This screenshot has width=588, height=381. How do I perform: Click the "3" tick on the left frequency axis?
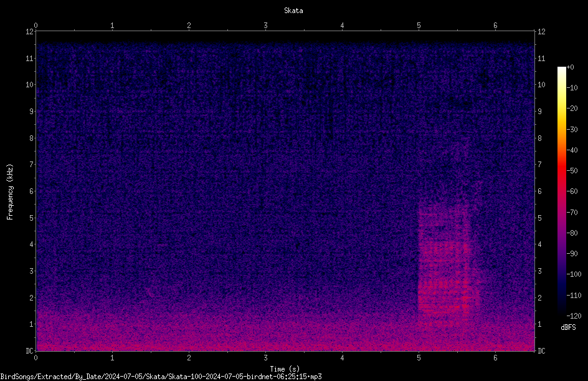pyautogui.click(x=32, y=271)
